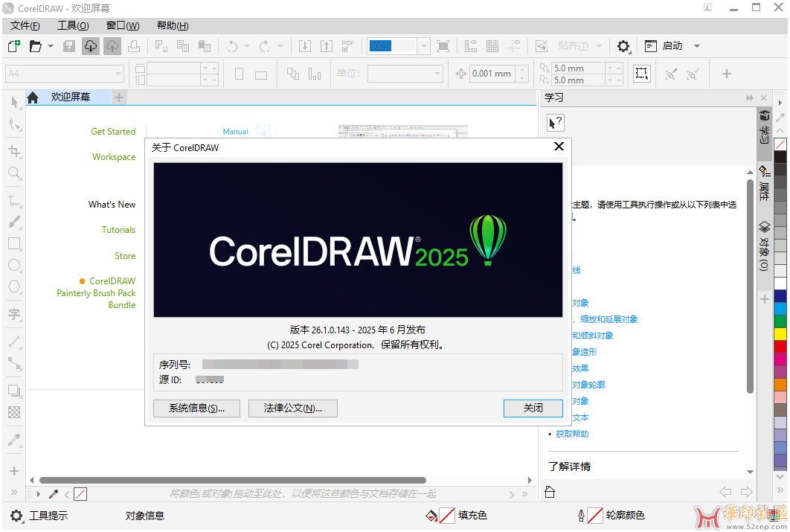Add a new tab with plus button
The image size is (790, 532).
pyautogui.click(x=119, y=97)
